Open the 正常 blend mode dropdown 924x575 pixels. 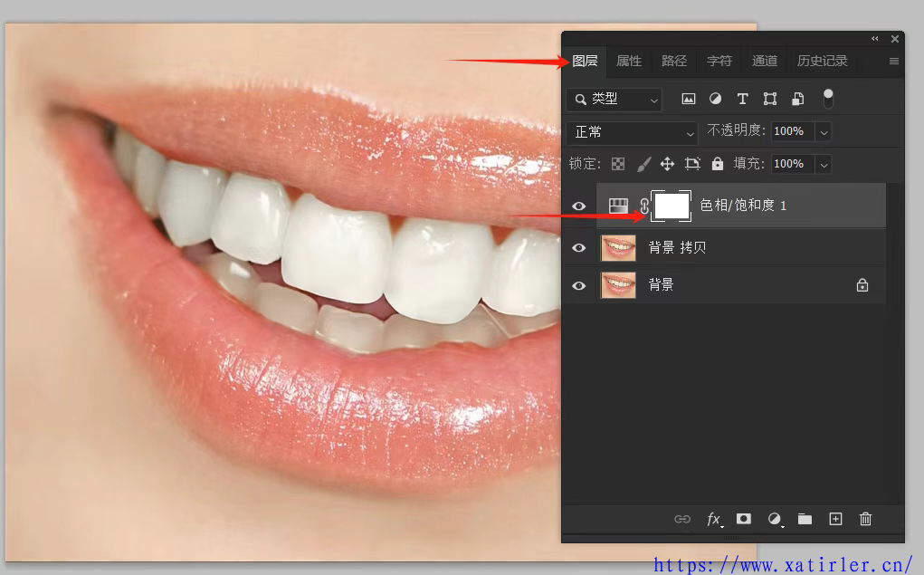pyautogui.click(x=632, y=132)
